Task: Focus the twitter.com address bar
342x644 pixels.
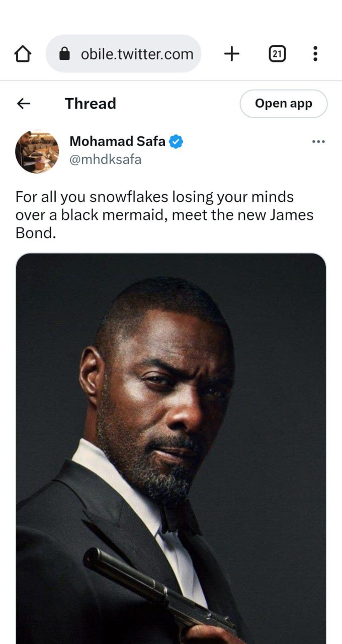Action: 123,54
